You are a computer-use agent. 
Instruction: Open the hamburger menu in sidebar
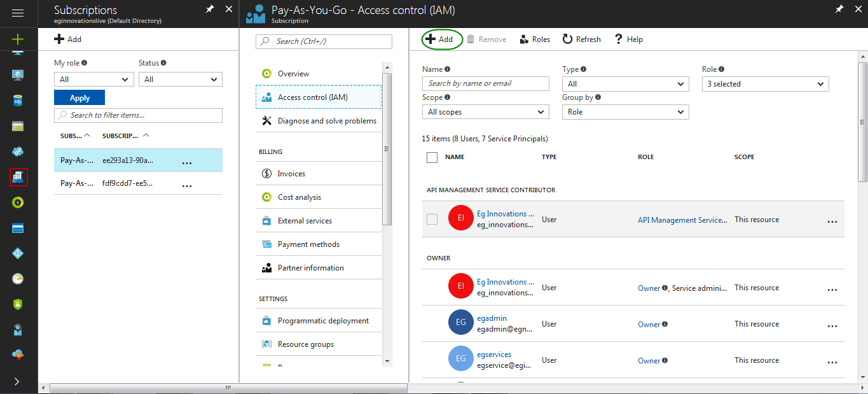coord(18,13)
